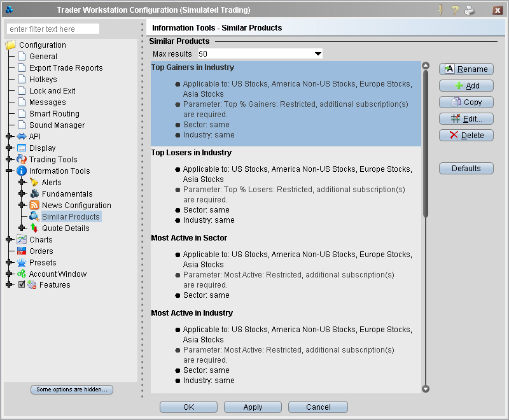Click the Fundamentals icon

(x=34, y=193)
